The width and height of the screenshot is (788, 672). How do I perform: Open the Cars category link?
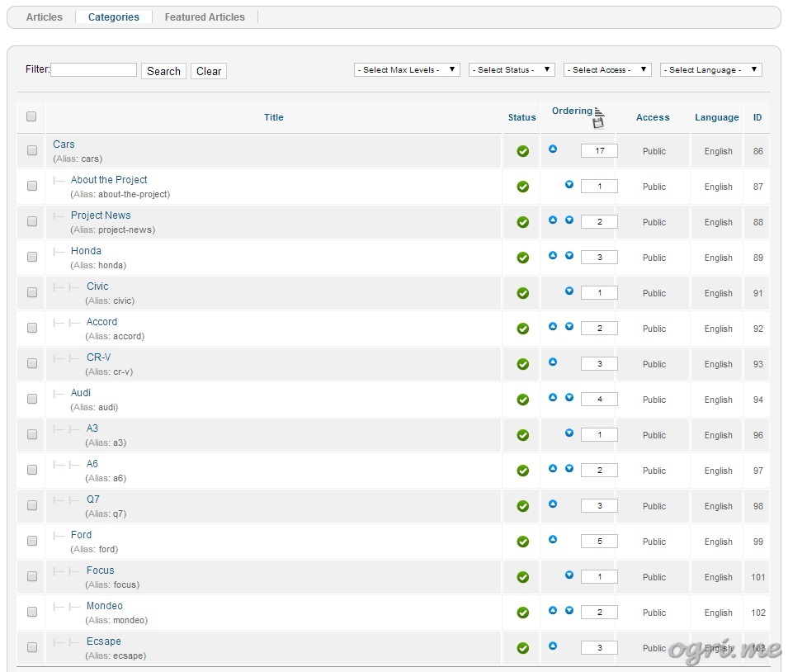click(x=64, y=144)
